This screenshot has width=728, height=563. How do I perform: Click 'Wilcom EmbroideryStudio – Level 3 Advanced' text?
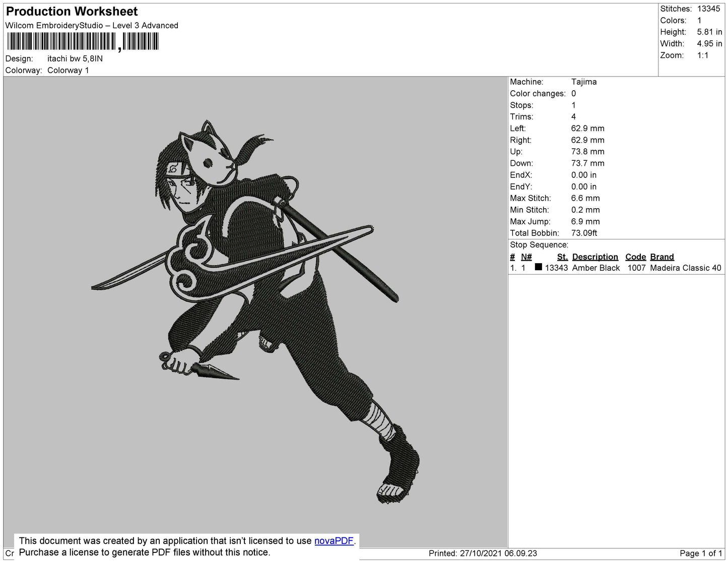(x=92, y=25)
